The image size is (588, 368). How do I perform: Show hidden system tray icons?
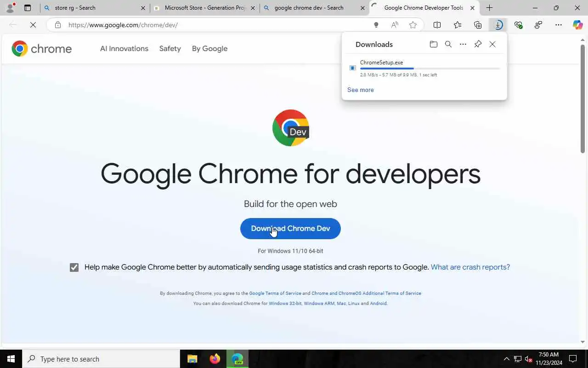pos(506,359)
